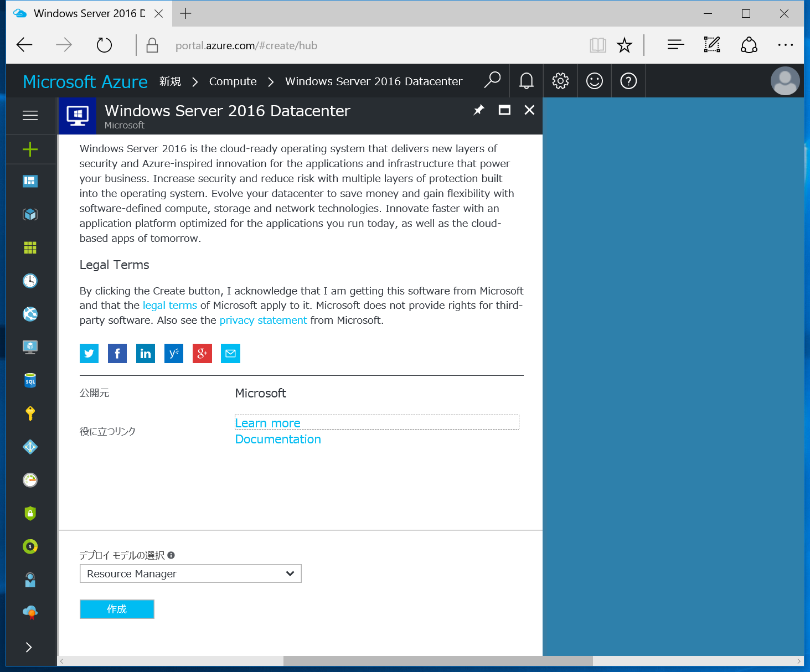This screenshot has height=672, width=810.
Task: Open the Monitor gauge icon in sidebar
Action: [30, 480]
